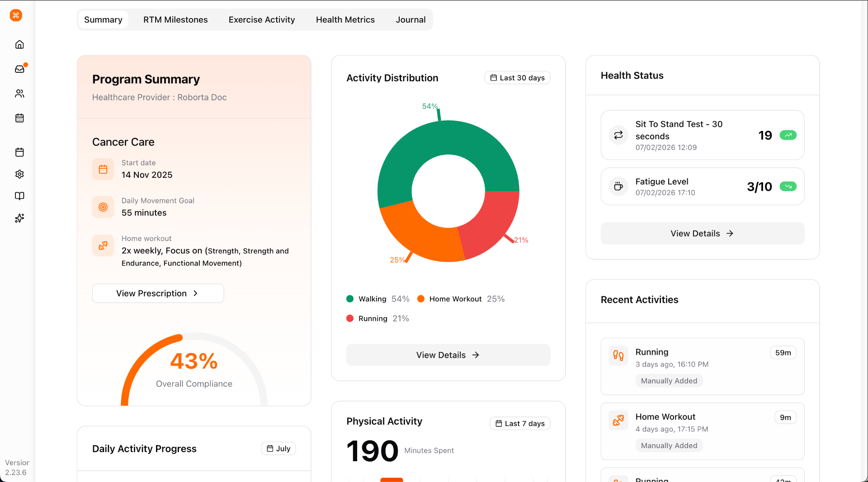Open the July month selector
868x482 pixels.
[x=278, y=449]
